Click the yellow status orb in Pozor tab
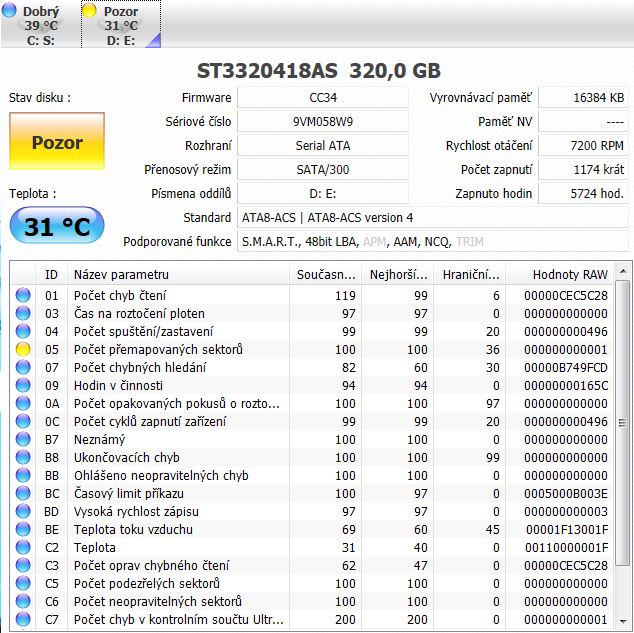This screenshot has width=634, height=633. point(89,10)
